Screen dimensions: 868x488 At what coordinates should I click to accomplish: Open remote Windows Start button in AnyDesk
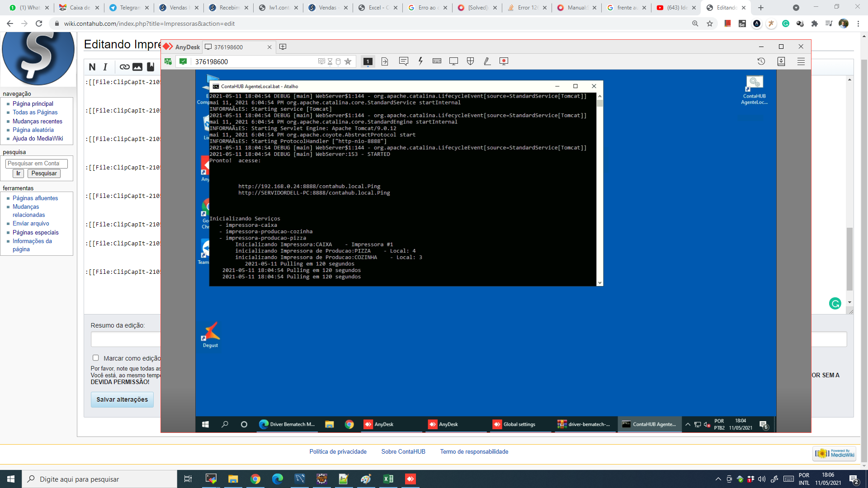(205, 424)
